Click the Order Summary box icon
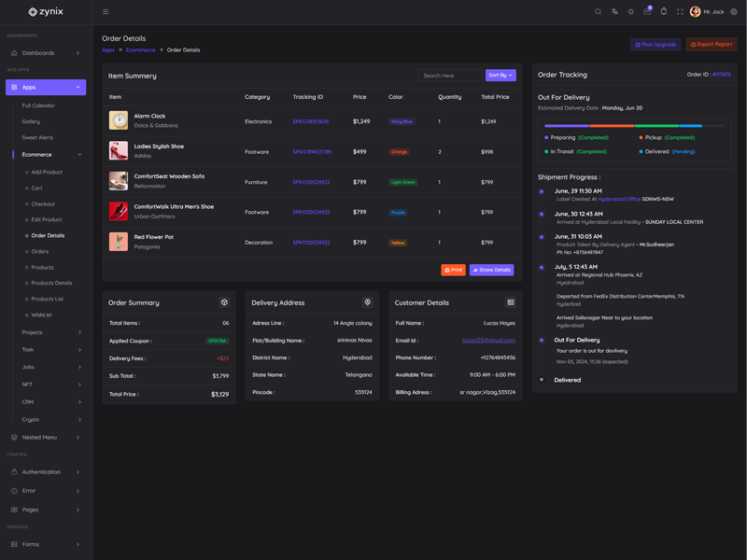The height and width of the screenshot is (560, 747). coord(224,302)
